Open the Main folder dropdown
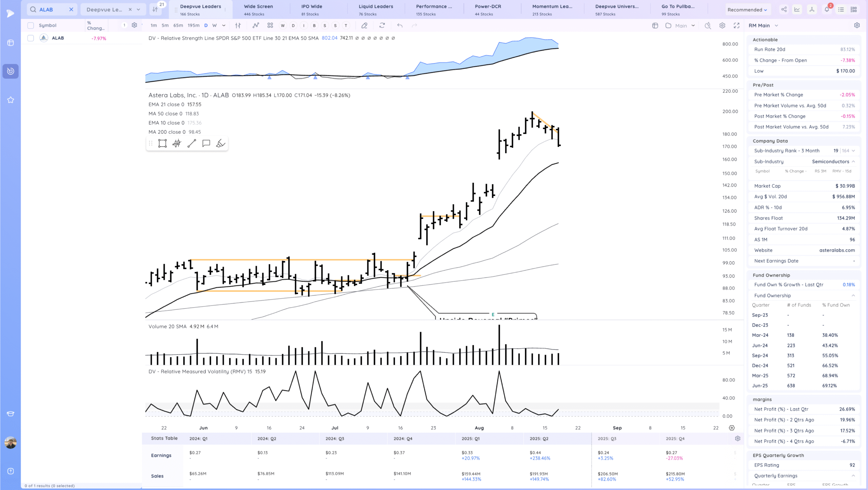The image size is (868, 490). [x=680, y=25]
